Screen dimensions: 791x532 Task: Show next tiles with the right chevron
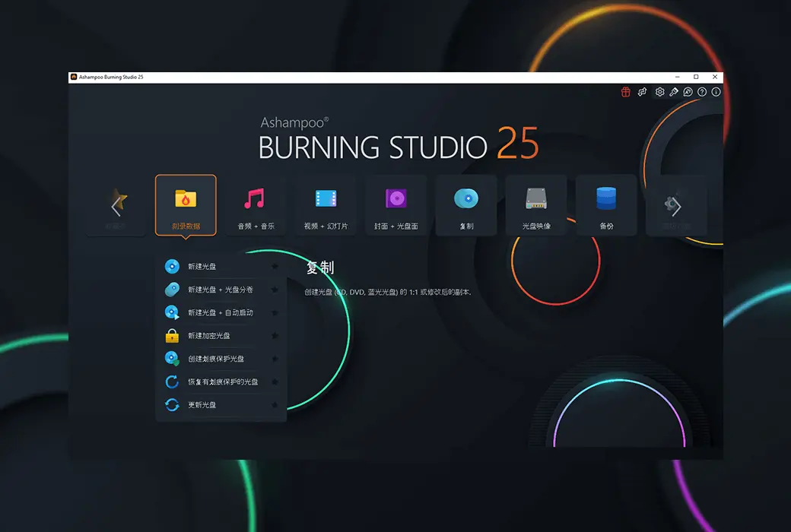pyautogui.click(x=676, y=207)
